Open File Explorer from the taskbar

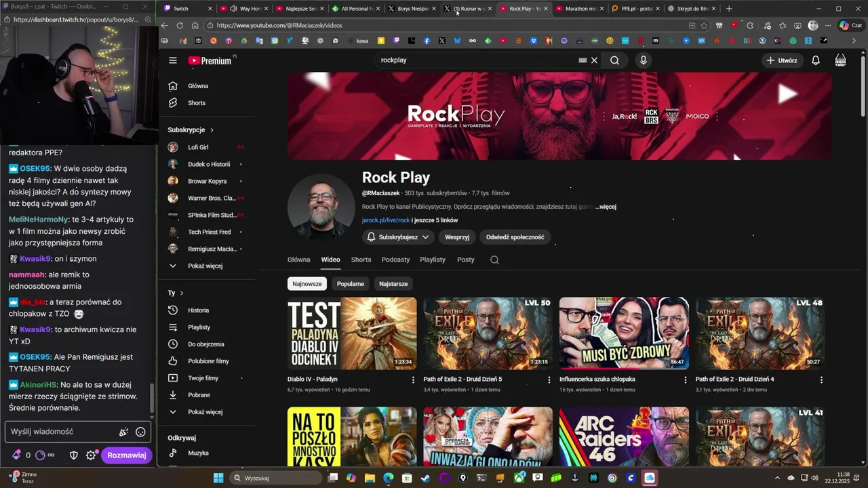pos(370,478)
